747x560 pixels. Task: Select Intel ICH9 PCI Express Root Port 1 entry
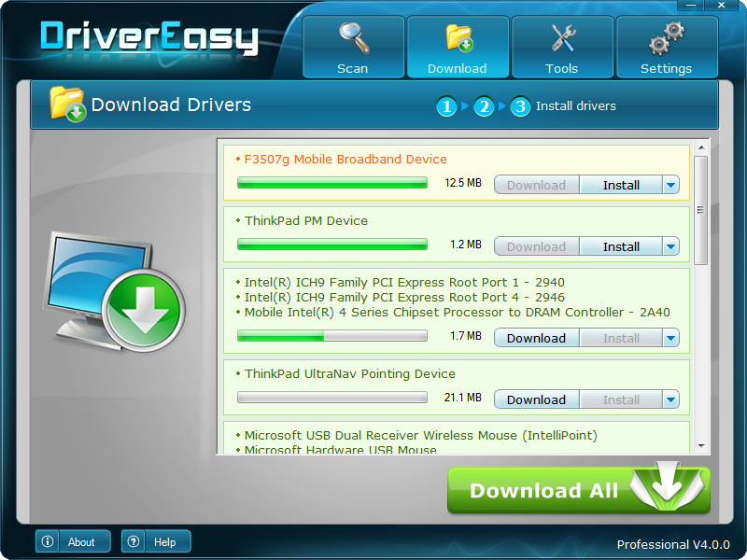tap(404, 283)
